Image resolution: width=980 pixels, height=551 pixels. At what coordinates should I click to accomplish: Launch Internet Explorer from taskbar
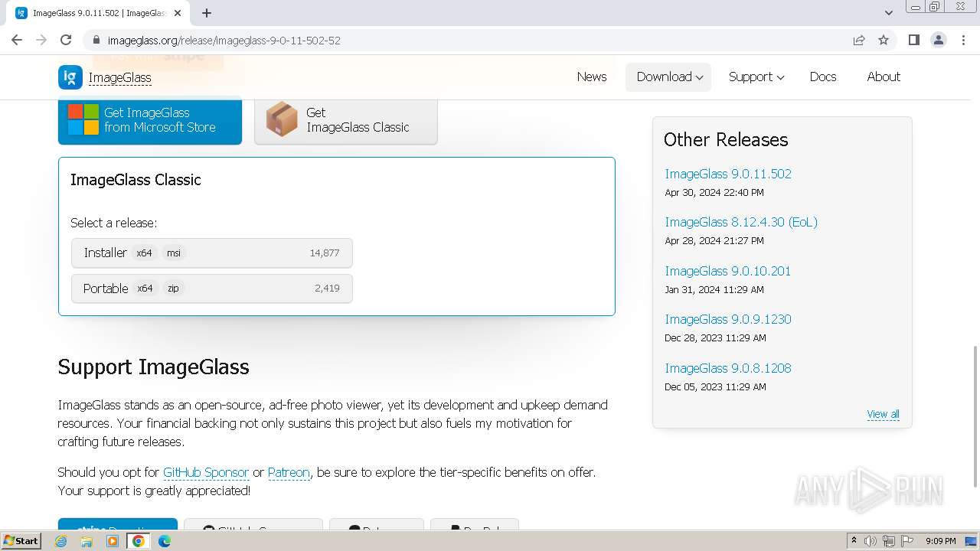(61, 541)
